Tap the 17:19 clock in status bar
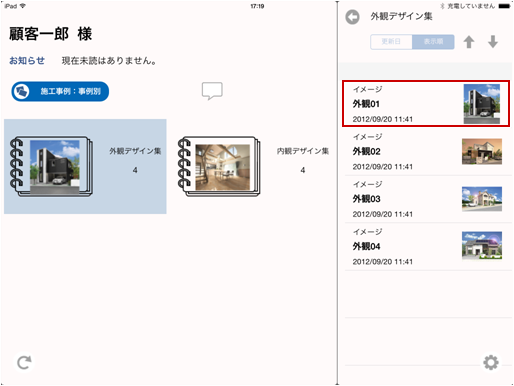The width and height of the screenshot is (514, 386). pos(257,6)
